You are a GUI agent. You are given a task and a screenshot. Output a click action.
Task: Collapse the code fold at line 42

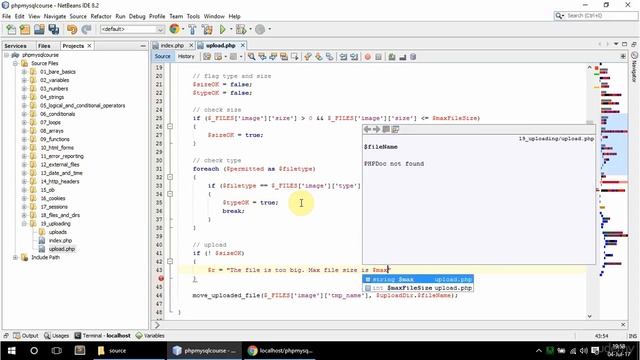pos(170,262)
